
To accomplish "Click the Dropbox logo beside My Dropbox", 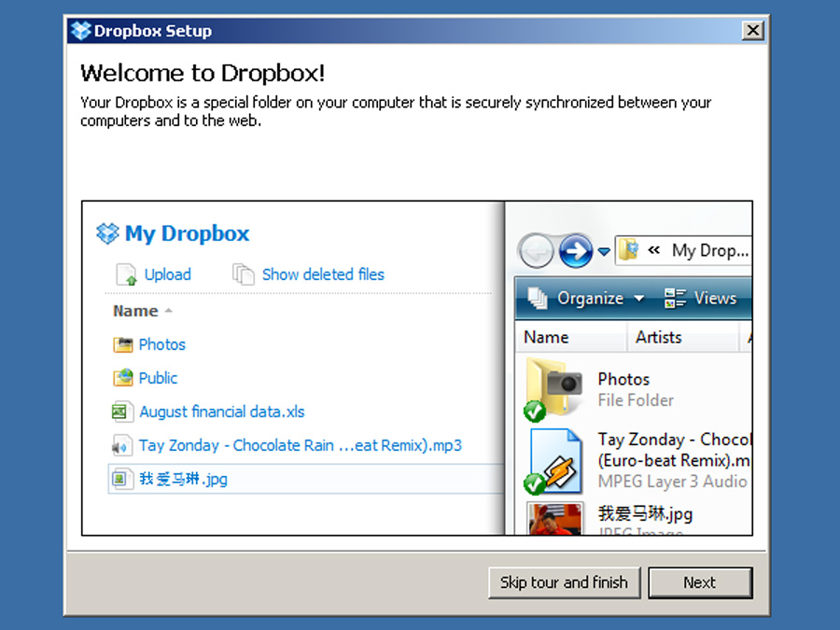I will [107, 233].
